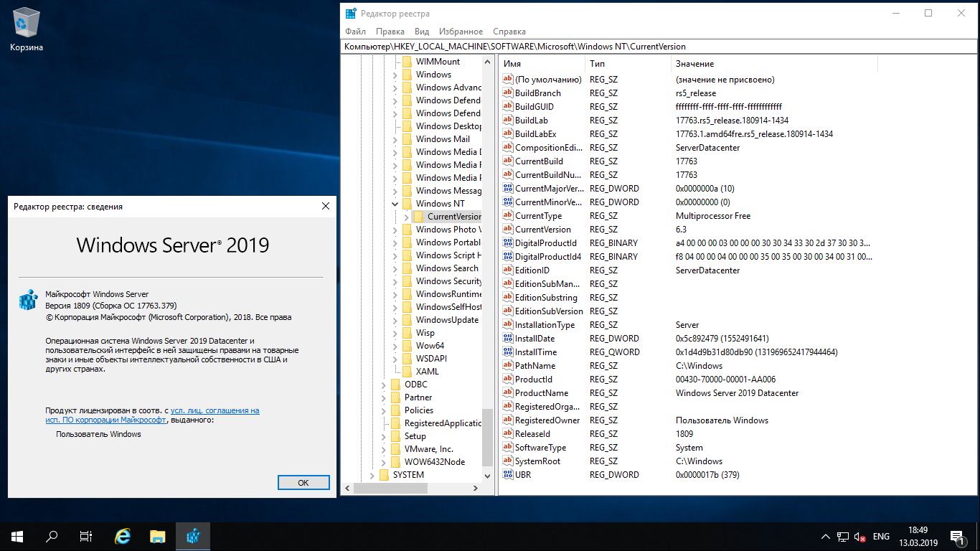Click the registry path address bar
This screenshot has height=551, width=980.
659,47
